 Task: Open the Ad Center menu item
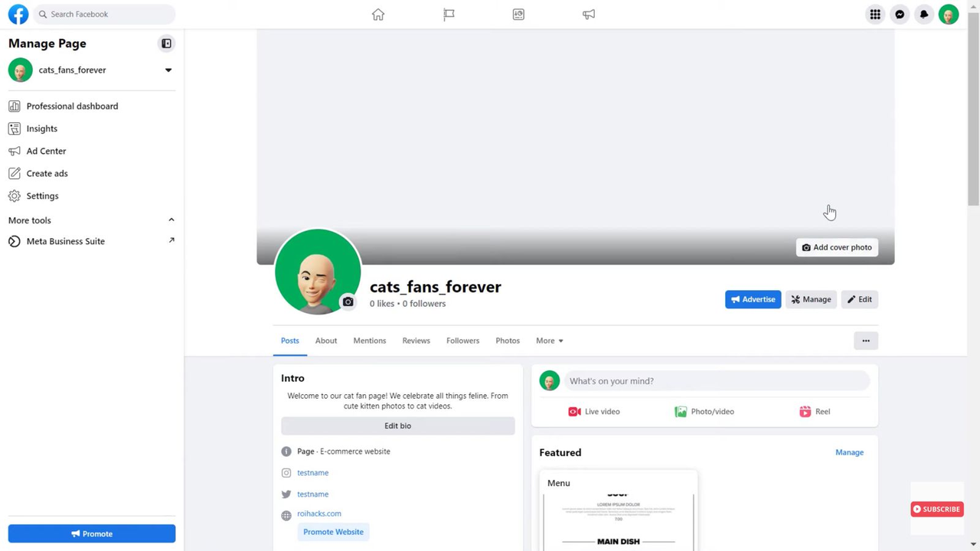coord(92,151)
